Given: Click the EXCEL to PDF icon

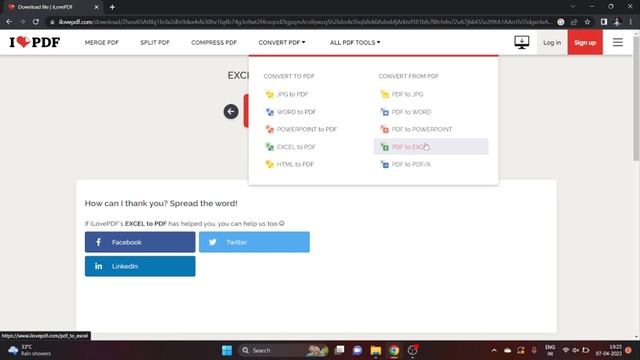Looking at the screenshot, I should (269, 147).
